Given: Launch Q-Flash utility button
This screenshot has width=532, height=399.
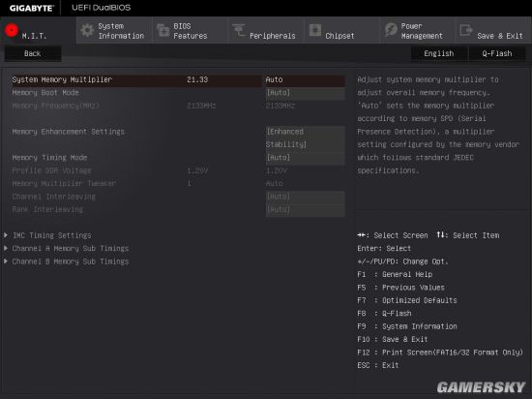Looking at the screenshot, I should click(x=497, y=53).
